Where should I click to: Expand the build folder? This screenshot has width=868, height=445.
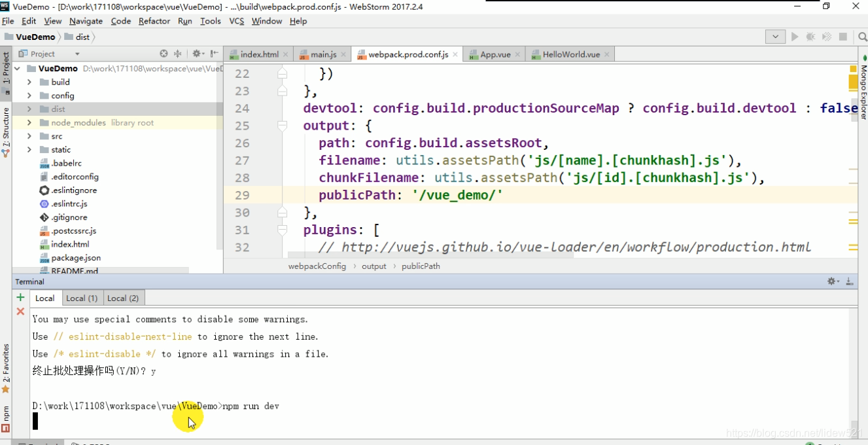coord(29,82)
